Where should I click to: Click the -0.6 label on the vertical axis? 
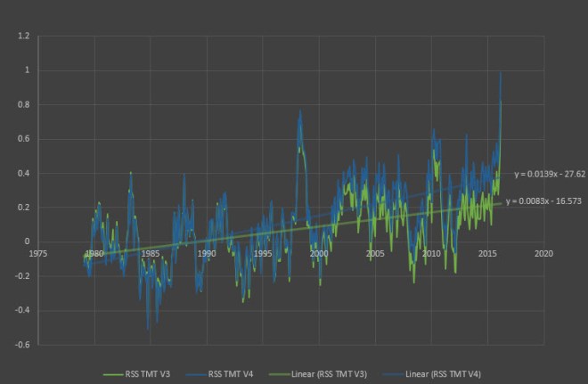[x=22, y=345]
